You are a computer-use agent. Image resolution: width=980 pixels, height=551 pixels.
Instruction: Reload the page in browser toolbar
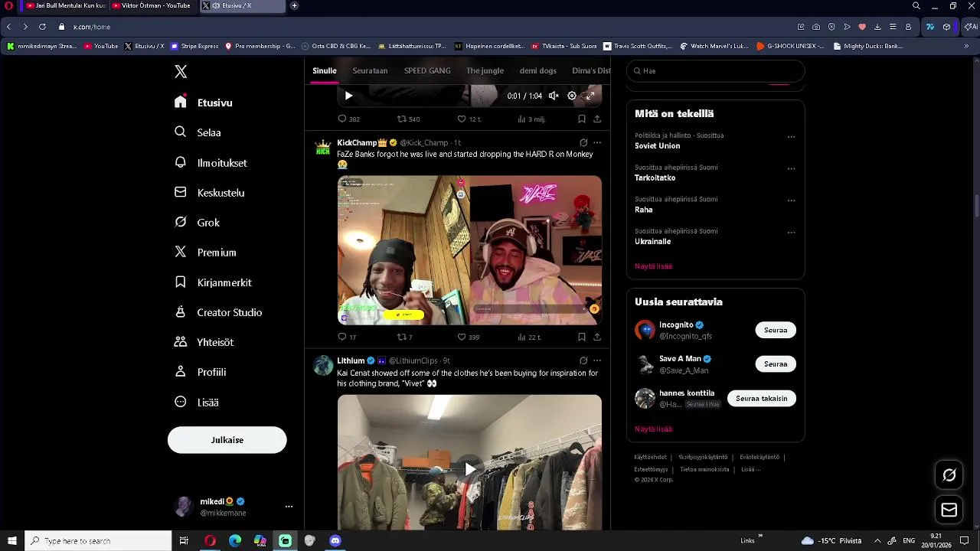[42, 26]
